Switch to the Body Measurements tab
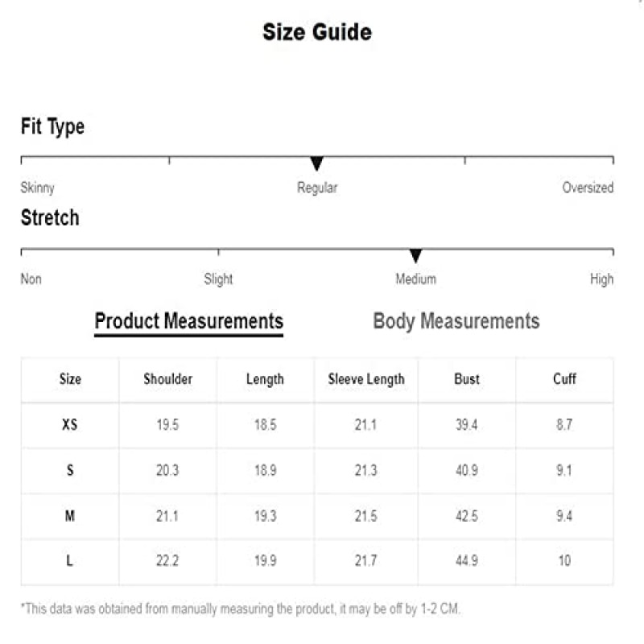644x644 pixels. (x=456, y=321)
